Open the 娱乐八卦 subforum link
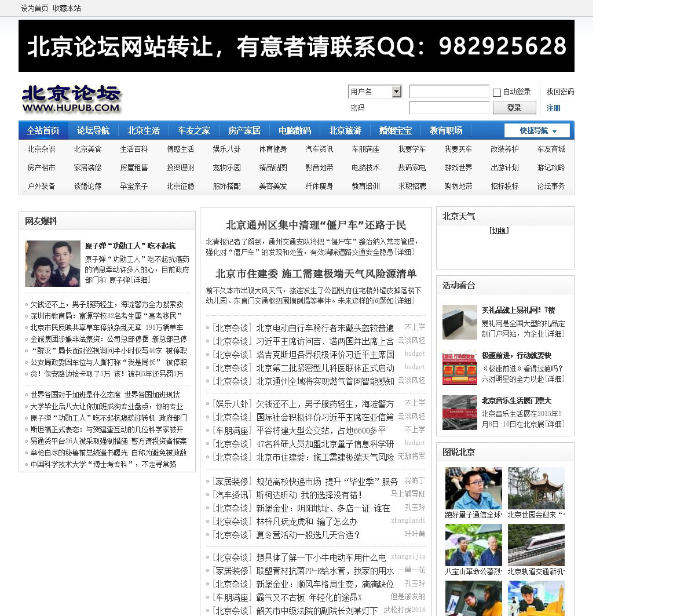Screen dimensions: 695x616 click(226, 150)
